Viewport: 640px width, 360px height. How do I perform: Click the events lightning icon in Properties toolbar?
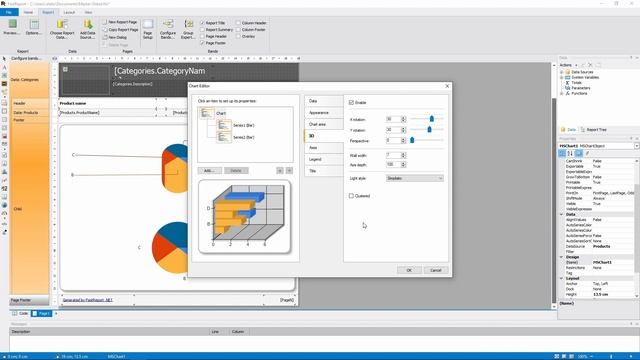point(587,153)
